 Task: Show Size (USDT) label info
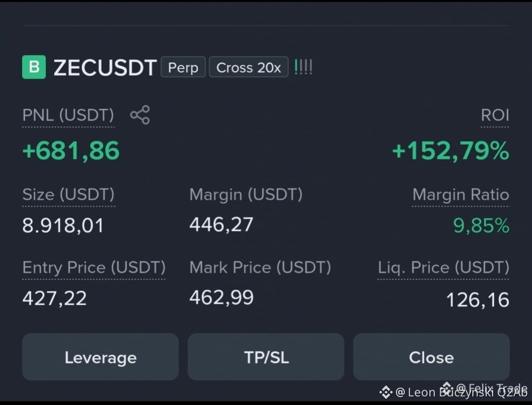click(69, 194)
